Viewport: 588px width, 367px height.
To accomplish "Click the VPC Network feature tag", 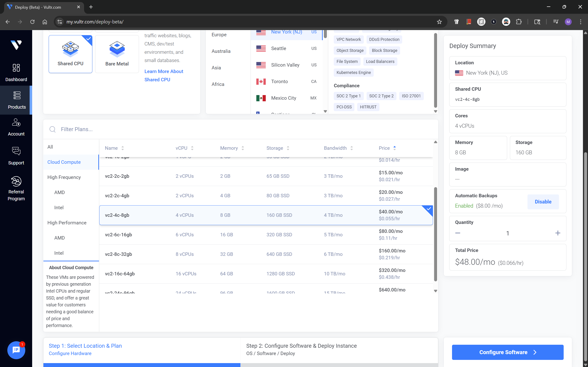I will [x=348, y=39].
